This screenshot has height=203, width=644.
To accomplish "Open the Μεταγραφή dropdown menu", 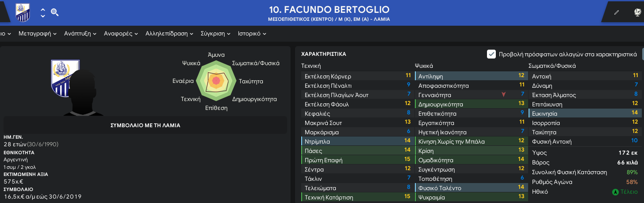I will (38, 34).
